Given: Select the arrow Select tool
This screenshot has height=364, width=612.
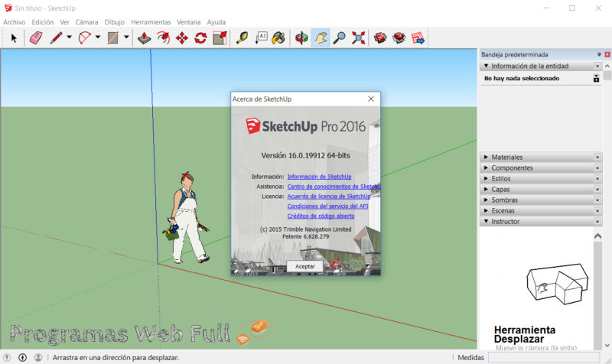Looking at the screenshot, I should pyautogui.click(x=14, y=38).
